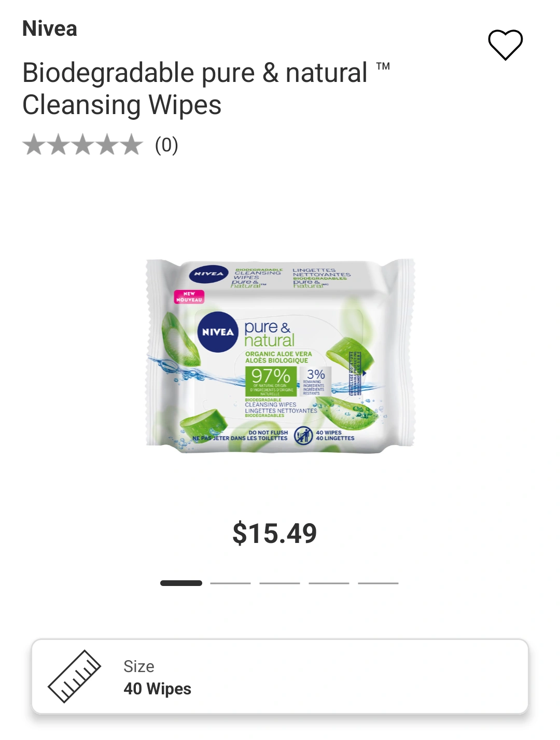The image size is (560, 740).
Task: Click the fifth rating star
Action: (131, 145)
